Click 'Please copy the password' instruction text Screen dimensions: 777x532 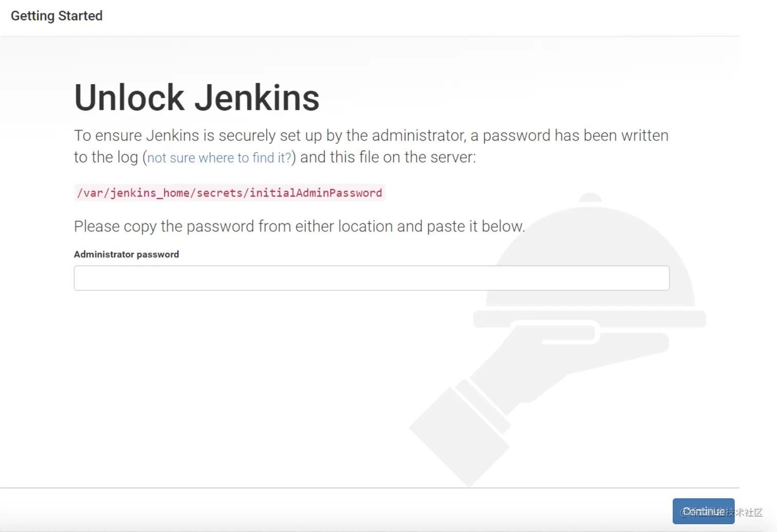coord(300,226)
